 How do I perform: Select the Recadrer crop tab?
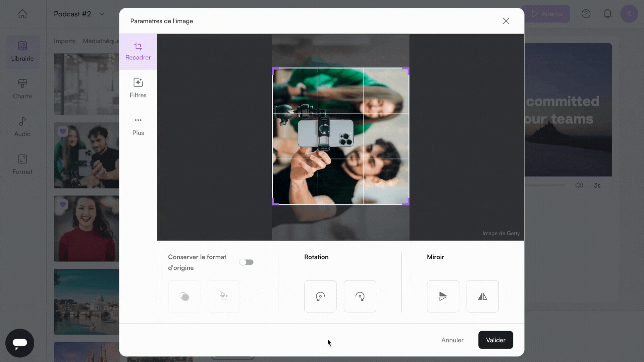(x=138, y=52)
